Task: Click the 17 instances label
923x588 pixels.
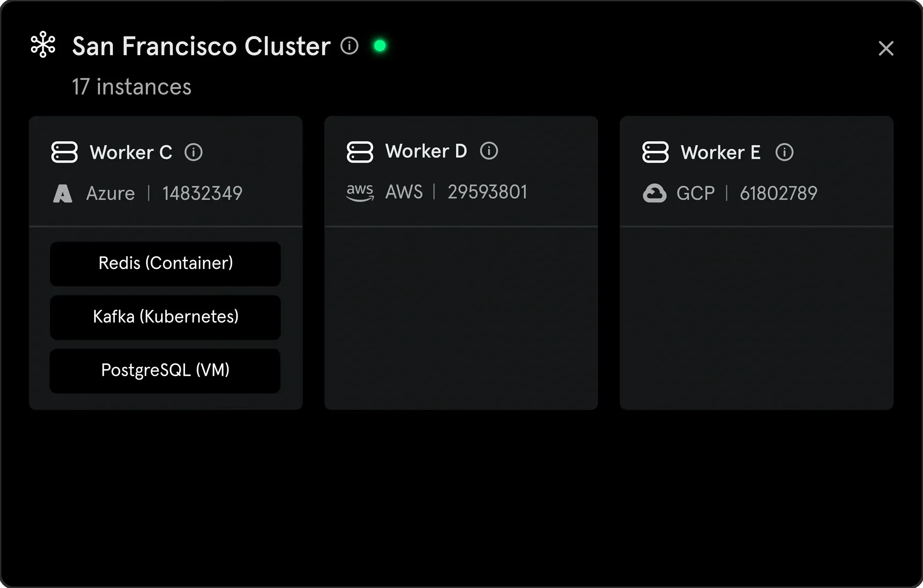Action: [x=132, y=87]
